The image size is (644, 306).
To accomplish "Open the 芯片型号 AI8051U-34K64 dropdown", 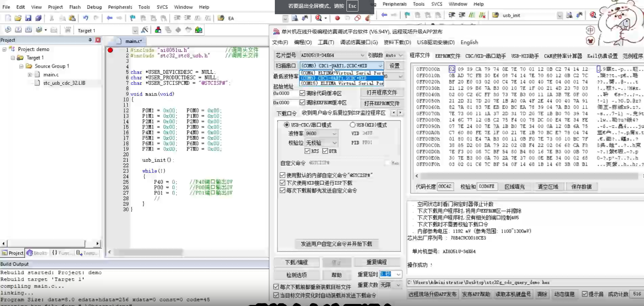I will click(333, 55).
